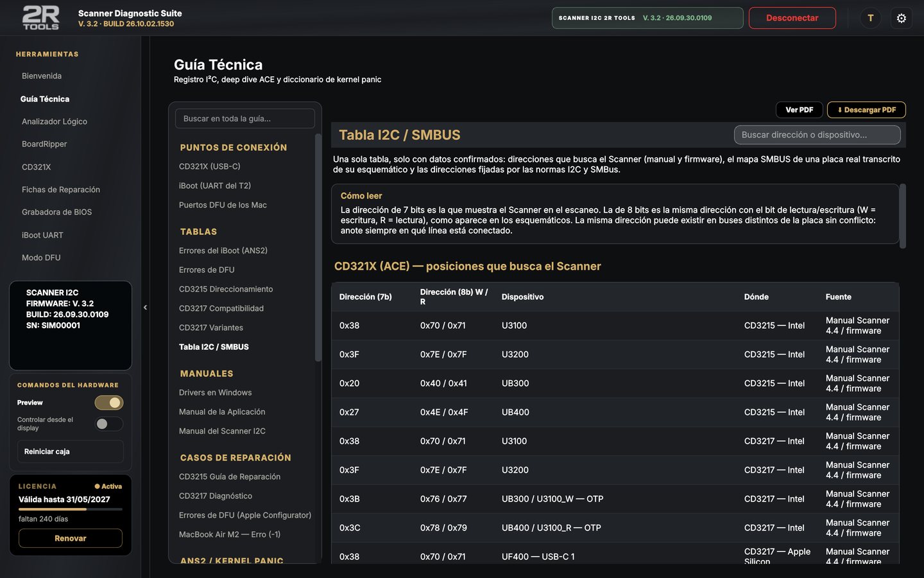Viewport: 924px width, 578px height.
Task: Open Bienvenida in the sidebar
Action: (x=42, y=76)
